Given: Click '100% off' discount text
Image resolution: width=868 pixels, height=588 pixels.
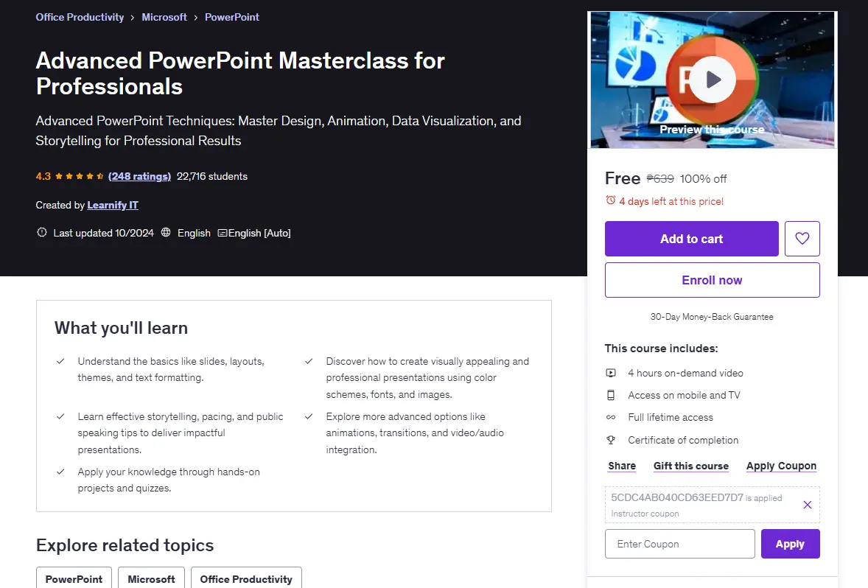Looking at the screenshot, I should (703, 179).
